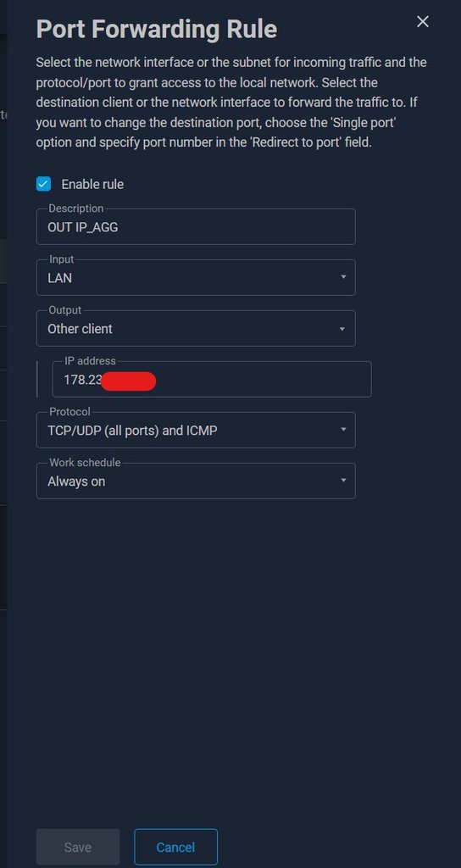
Task: Click the red redaction mark in IP address
Action: pos(129,381)
